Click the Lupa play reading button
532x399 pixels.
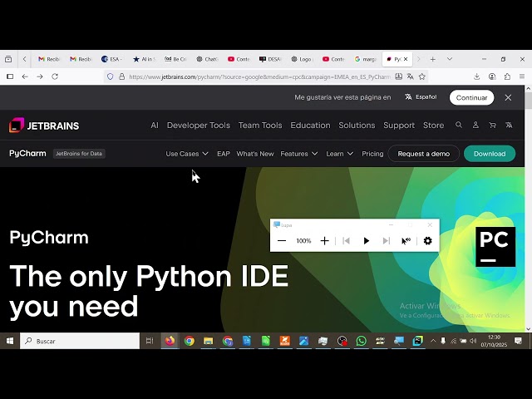(366, 241)
